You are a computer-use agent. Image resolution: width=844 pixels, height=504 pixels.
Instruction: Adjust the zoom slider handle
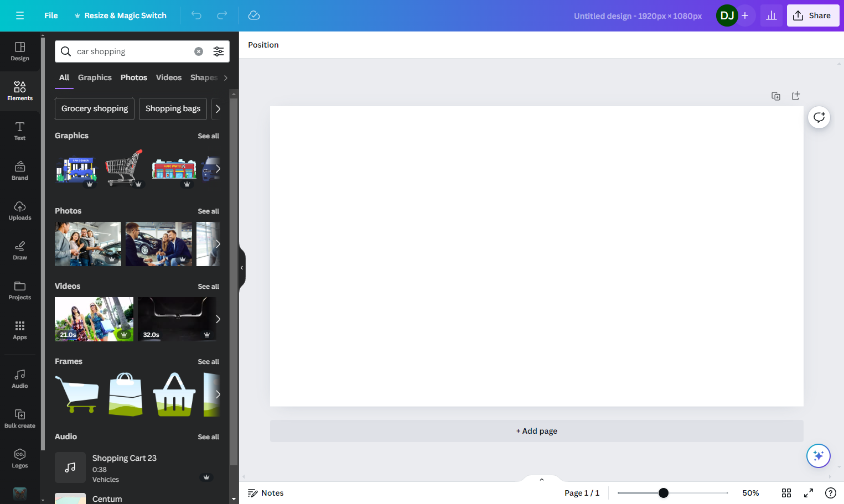pos(664,493)
